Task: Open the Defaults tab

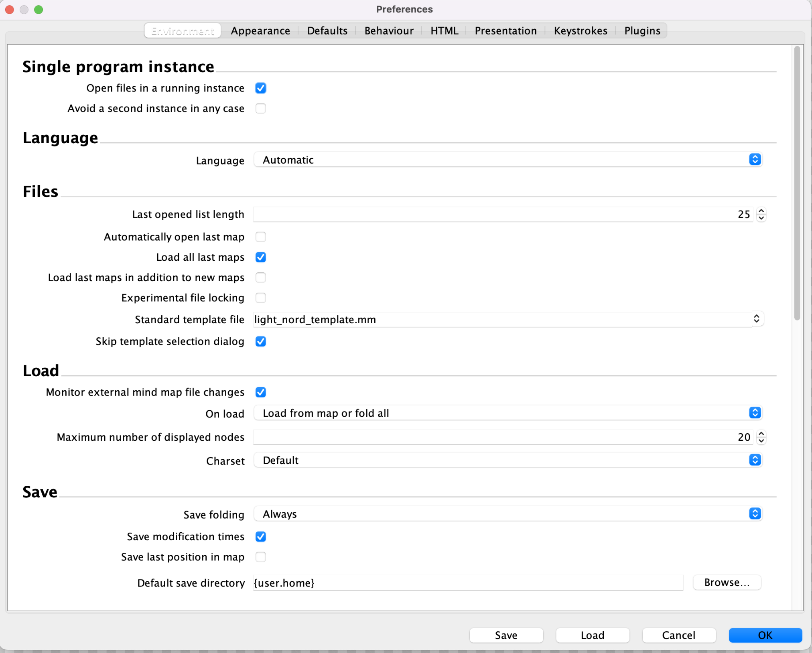Action: pos(327,30)
